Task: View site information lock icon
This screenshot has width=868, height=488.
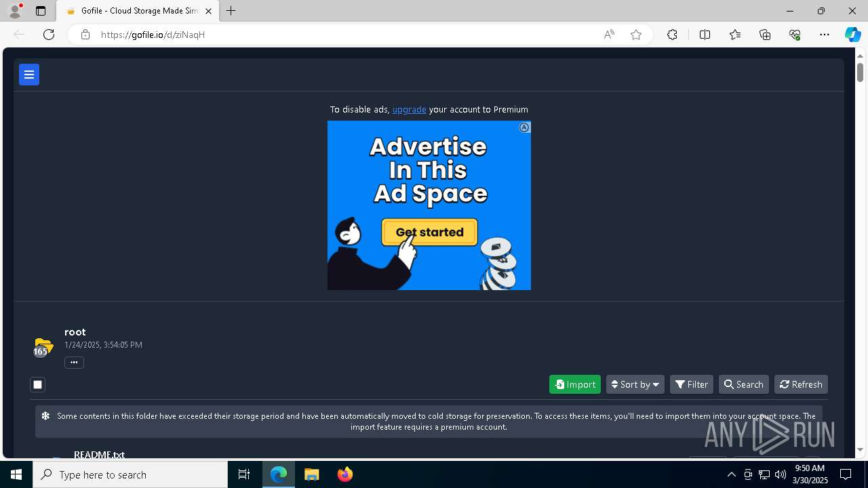Action: click(85, 35)
